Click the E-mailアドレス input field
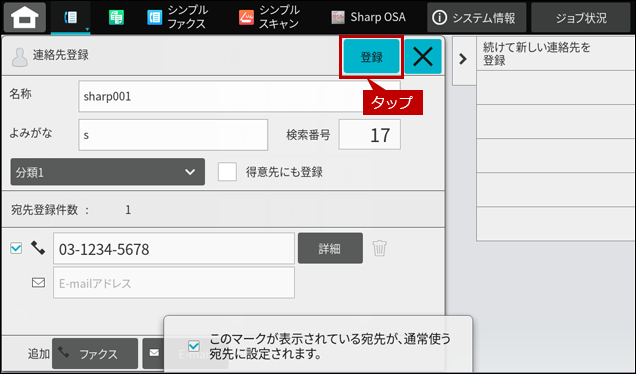 pyautogui.click(x=174, y=283)
